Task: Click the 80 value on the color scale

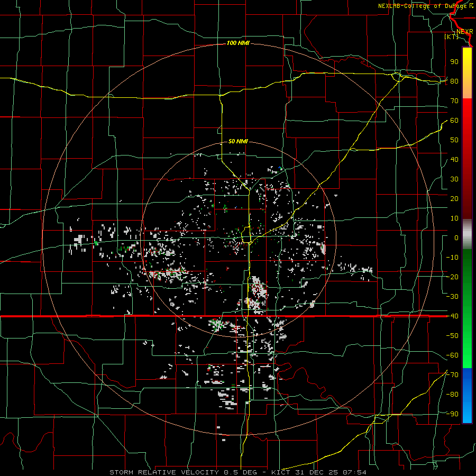Action: 454,81
